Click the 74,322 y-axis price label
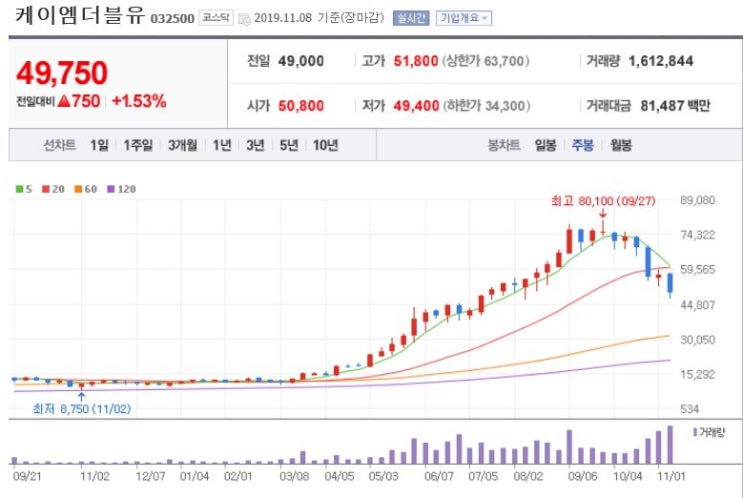 click(698, 235)
